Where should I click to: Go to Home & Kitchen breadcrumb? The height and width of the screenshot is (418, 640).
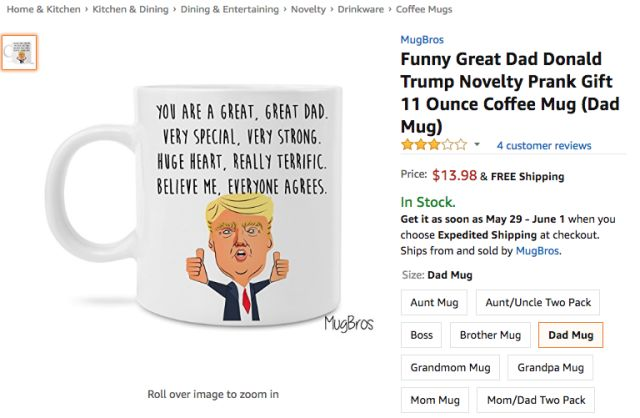(x=44, y=9)
